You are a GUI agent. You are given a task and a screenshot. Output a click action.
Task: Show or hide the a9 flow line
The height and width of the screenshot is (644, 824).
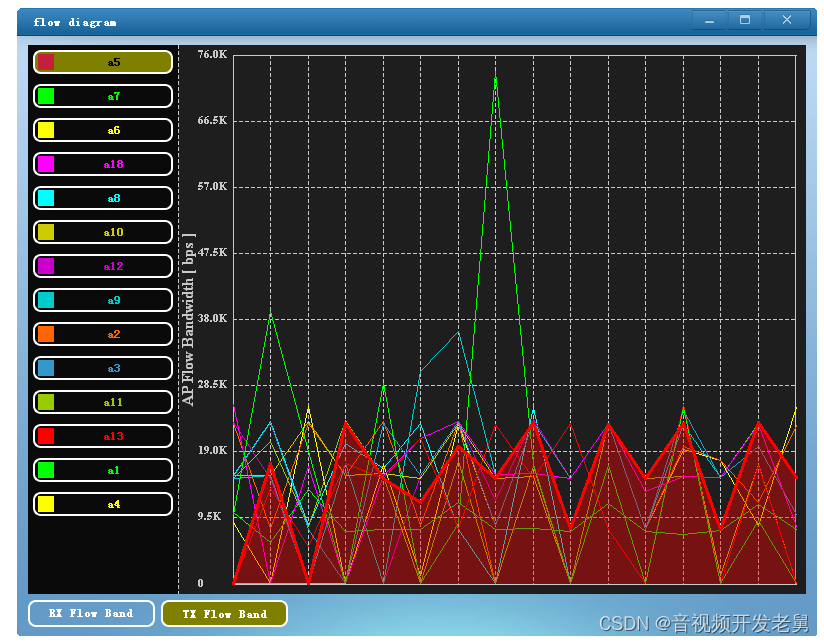(x=103, y=300)
